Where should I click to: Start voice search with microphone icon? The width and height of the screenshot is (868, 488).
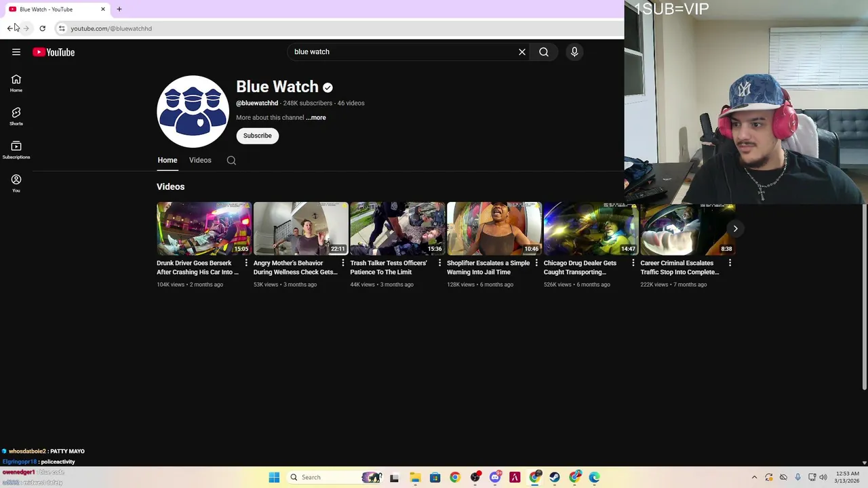(x=574, y=52)
